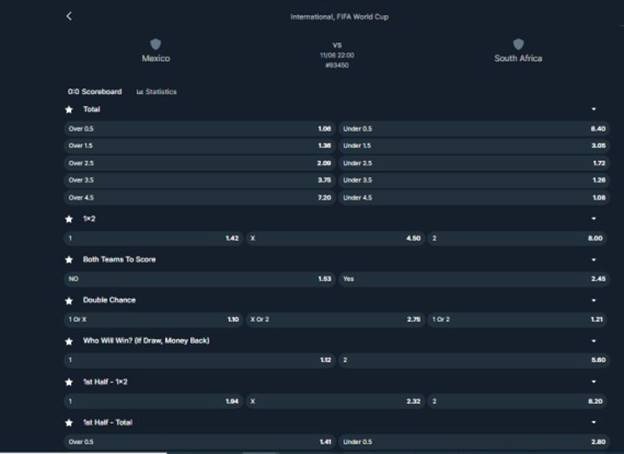Collapse the 1st Half - Total section
This screenshot has width=624, height=454.
(594, 422)
